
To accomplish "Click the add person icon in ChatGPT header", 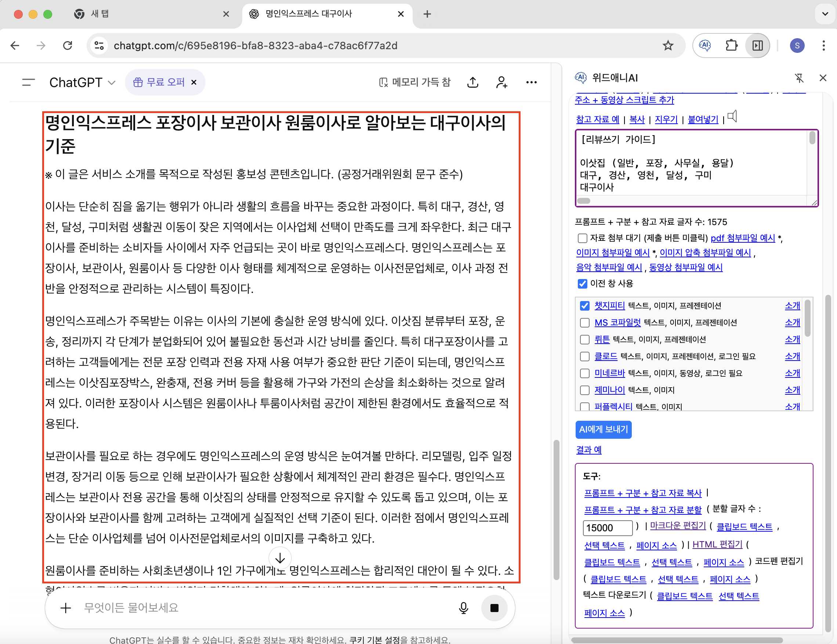I will tap(501, 82).
